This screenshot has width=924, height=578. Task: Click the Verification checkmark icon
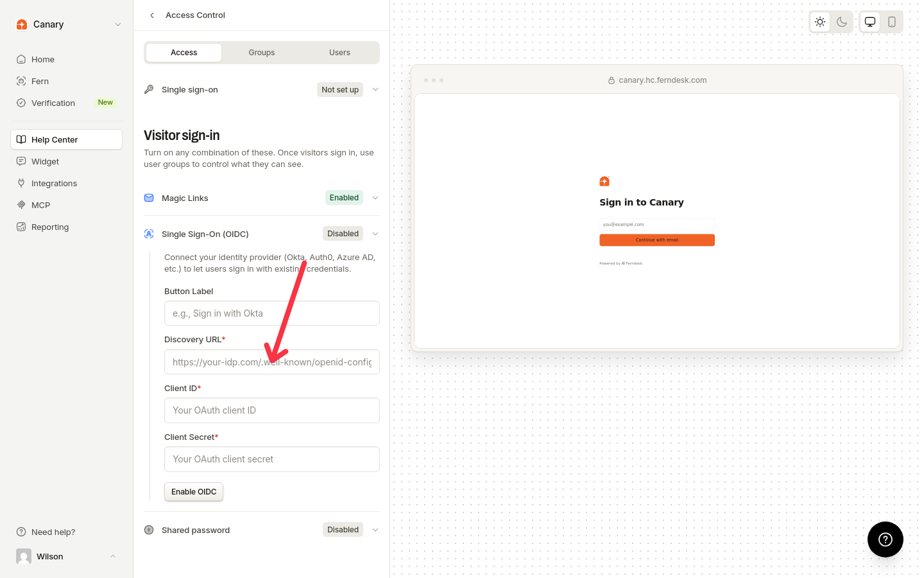(21, 103)
